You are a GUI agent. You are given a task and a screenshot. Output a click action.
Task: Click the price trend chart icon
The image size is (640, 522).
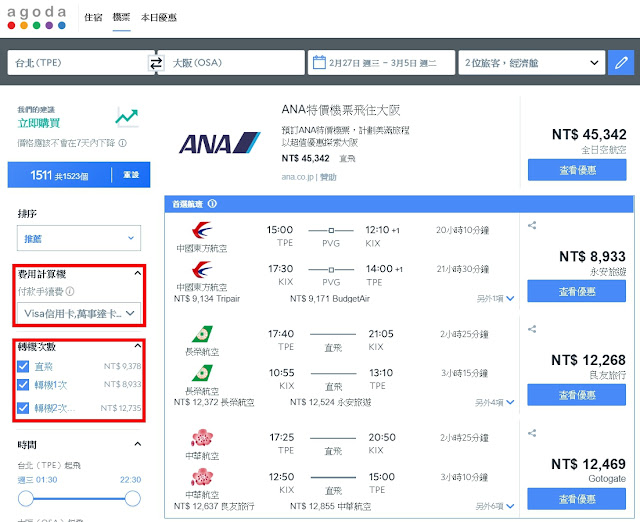(127, 117)
